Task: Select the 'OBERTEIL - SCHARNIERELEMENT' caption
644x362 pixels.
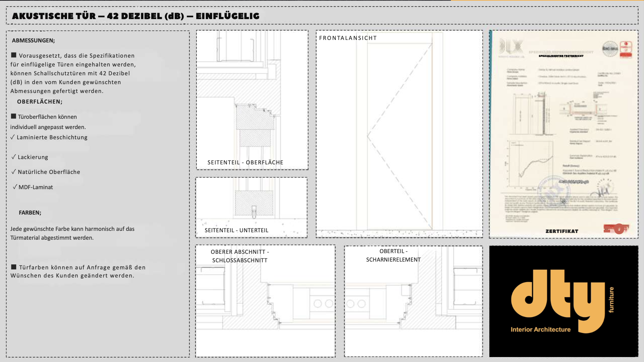Action: [x=393, y=255]
